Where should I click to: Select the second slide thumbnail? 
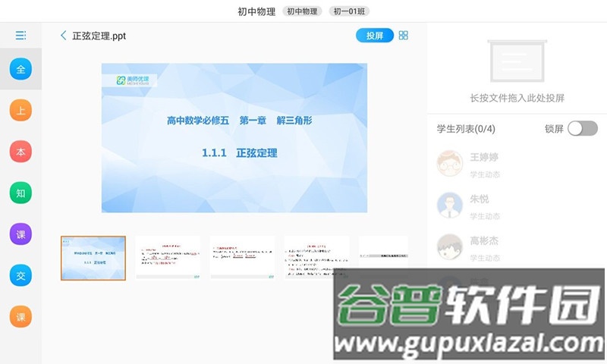click(x=168, y=258)
